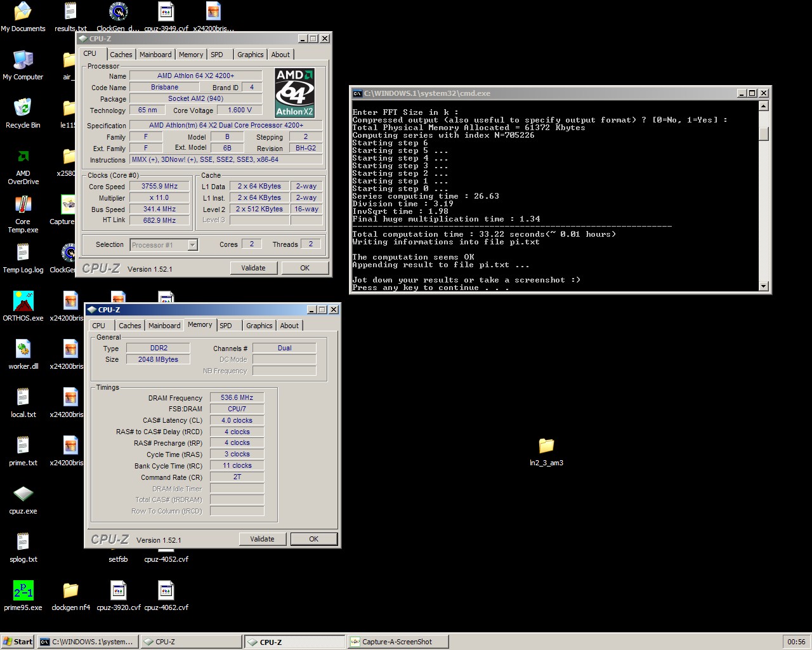The image size is (812, 650).
Task: Open ln2_3_am3 folder on desktop
Action: pyautogui.click(x=546, y=451)
